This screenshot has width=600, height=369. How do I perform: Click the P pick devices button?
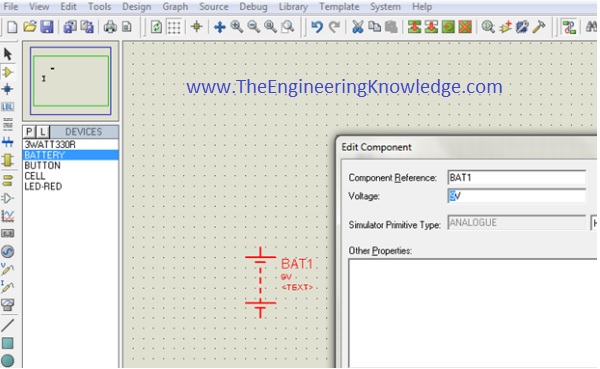(29, 132)
